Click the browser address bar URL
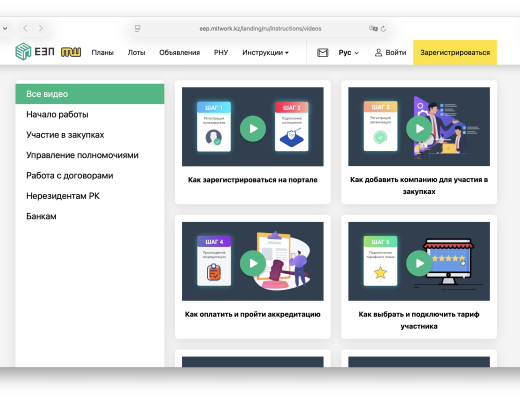The image size is (520, 400). (260, 29)
